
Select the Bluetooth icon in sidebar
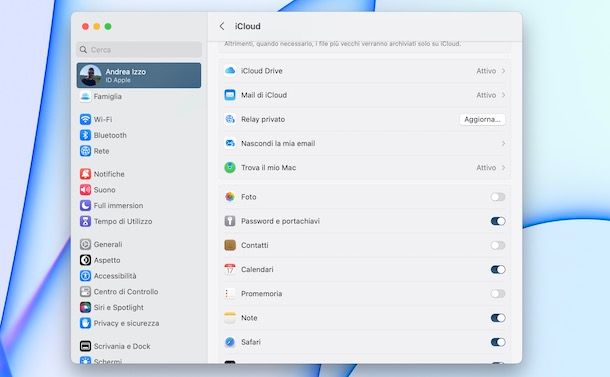[85, 135]
